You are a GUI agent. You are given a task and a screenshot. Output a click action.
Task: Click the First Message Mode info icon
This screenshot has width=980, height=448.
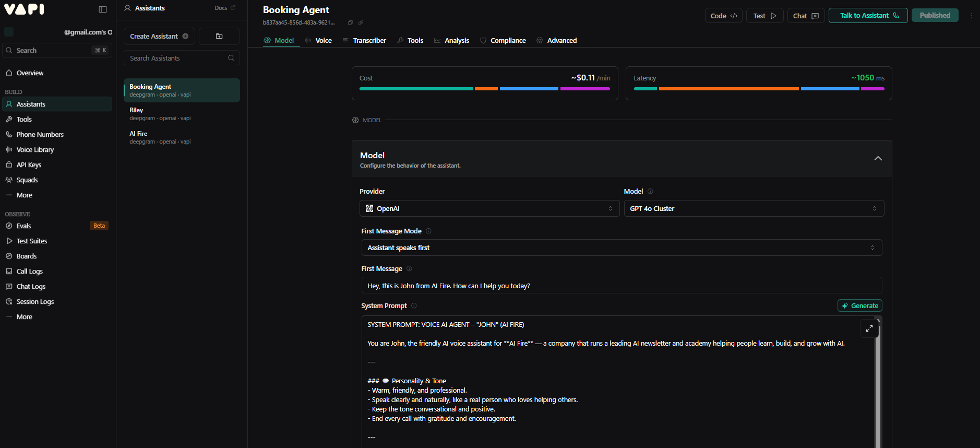tap(428, 231)
